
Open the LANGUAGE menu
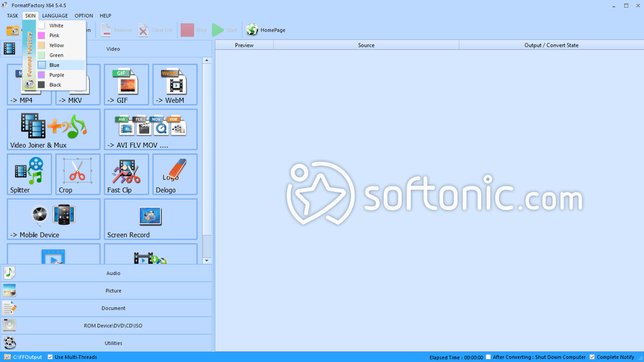point(55,16)
